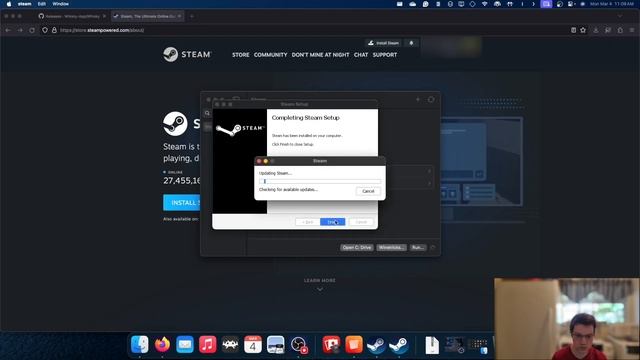Open browser downloads panel
640x360 pixels.
click(x=596, y=30)
